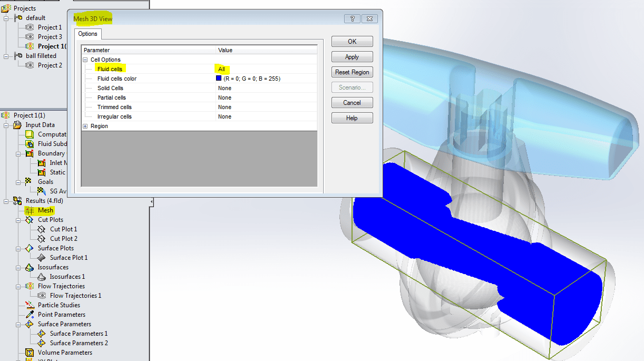This screenshot has width=644, height=361.
Task: Click the Projects root folder icon
Action: (x=7, y=8)
